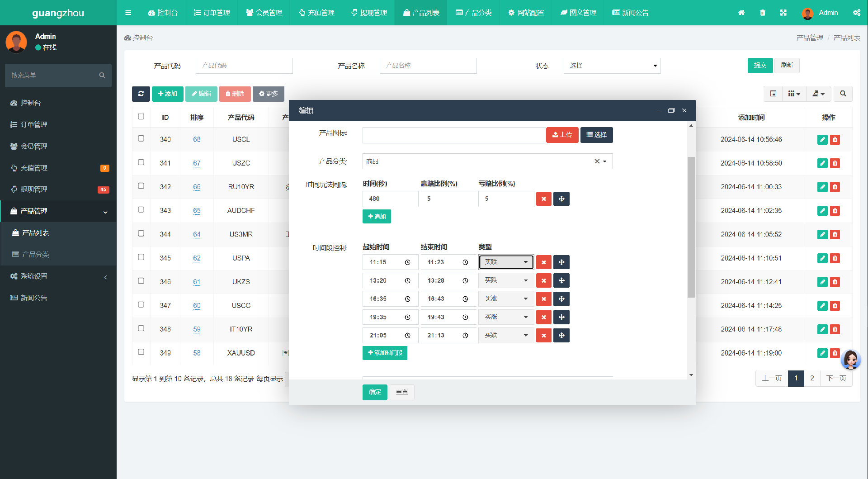Open the 会员管理 tab in top navigation
Viewport: 868px width, 479px height.
click(264, 13)
